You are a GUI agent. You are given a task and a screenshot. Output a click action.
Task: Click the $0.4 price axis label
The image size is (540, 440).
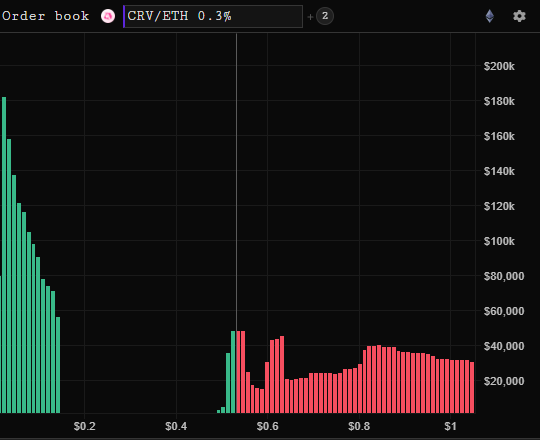(x=176, y=426)
